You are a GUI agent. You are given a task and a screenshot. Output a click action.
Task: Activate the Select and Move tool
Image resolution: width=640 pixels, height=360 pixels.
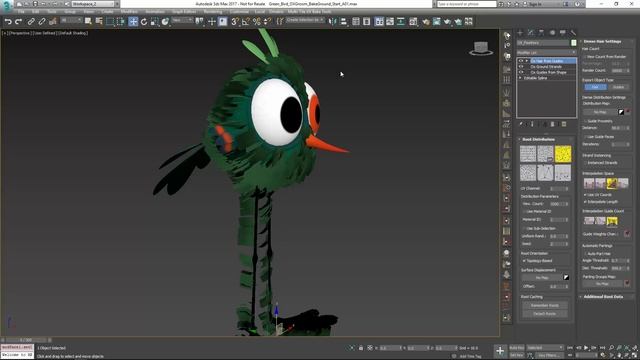click(x=133, y=22)
